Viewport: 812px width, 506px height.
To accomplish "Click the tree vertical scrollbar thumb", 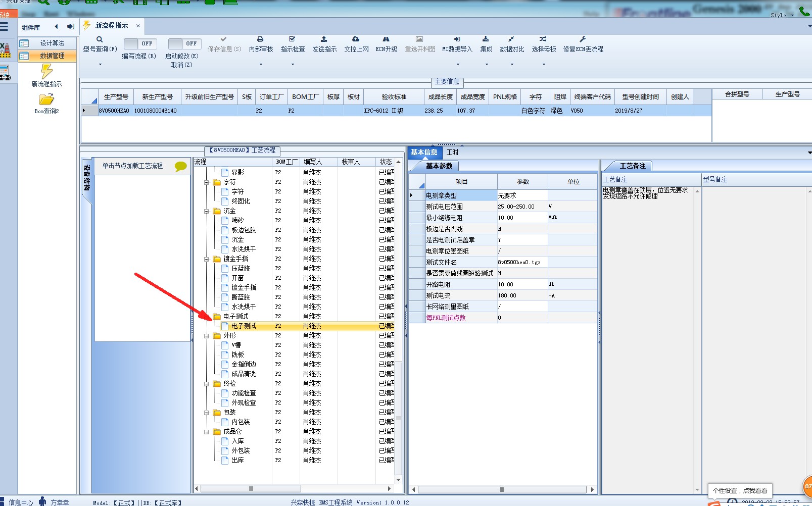I will point(398,418).
